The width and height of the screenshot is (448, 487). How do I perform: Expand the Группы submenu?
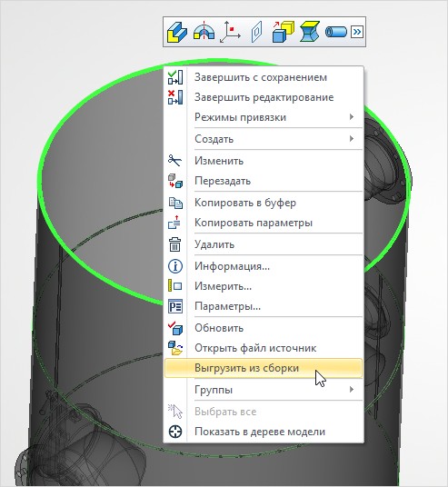click(264, 390)
